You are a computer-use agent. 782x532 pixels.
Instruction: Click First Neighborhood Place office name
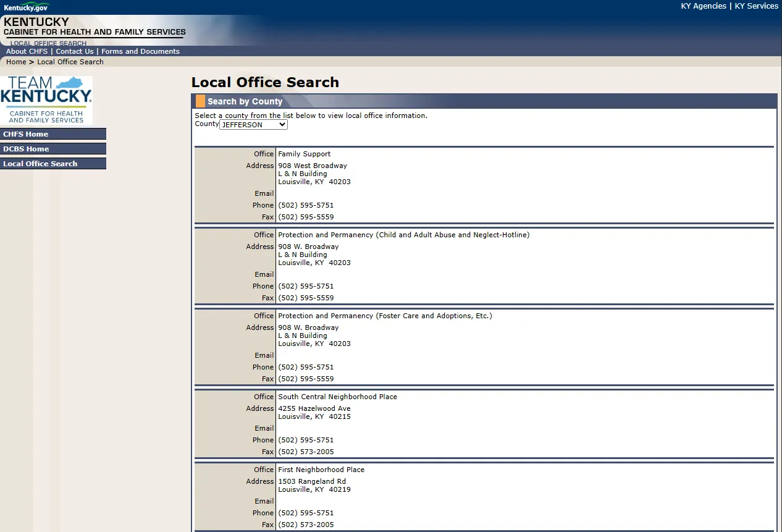tap(321, 470)
